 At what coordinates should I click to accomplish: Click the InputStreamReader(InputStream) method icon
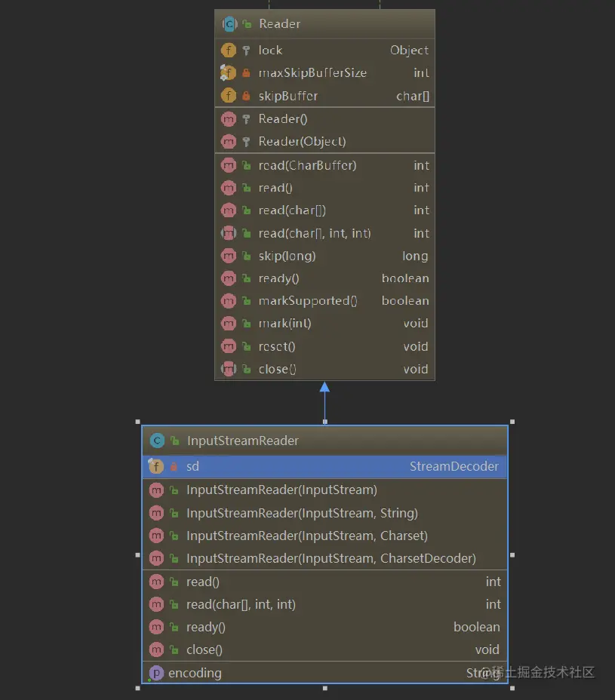coord(156,490)
